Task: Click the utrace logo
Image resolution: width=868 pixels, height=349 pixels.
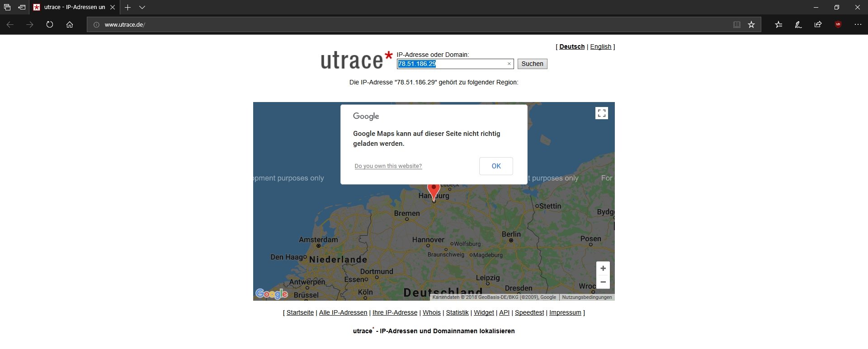Action: (356, 60)
